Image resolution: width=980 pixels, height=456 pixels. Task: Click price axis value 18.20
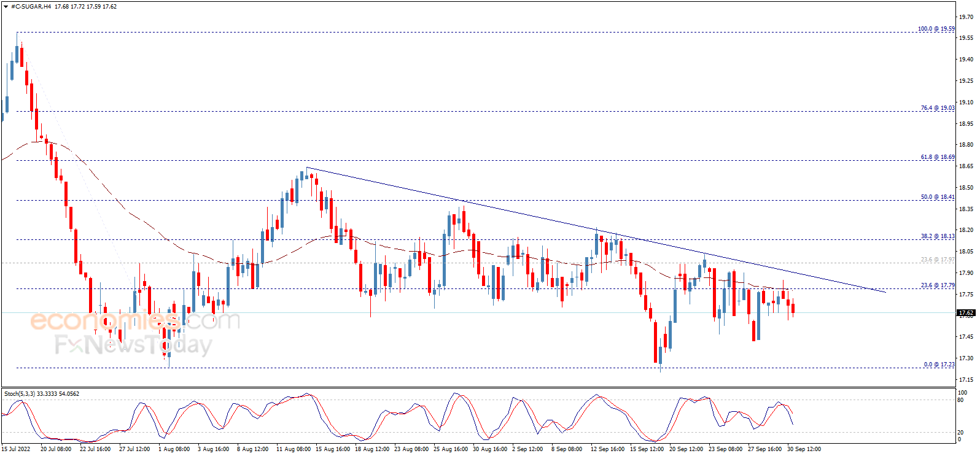coord(966,230)
